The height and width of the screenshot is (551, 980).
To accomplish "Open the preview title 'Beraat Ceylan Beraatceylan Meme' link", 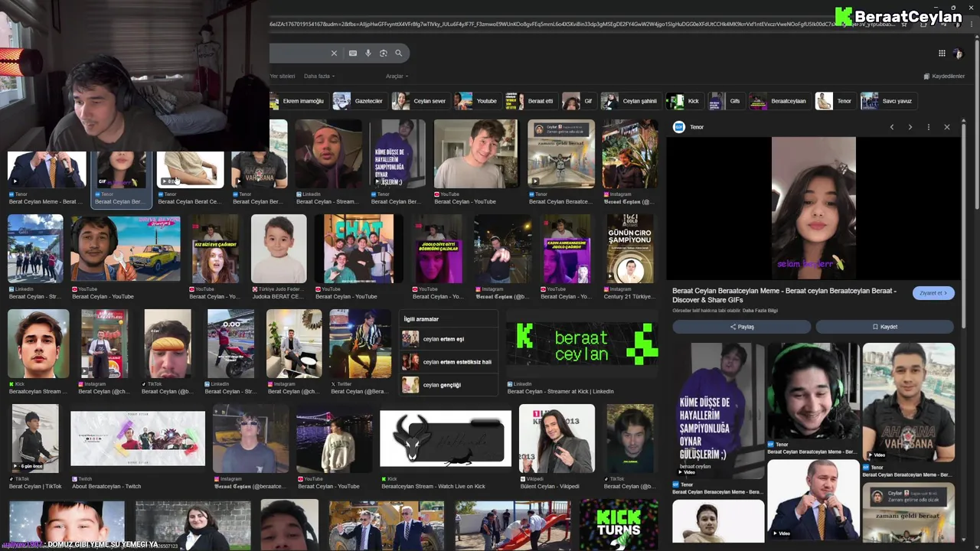I will click(x=784, y=295).
